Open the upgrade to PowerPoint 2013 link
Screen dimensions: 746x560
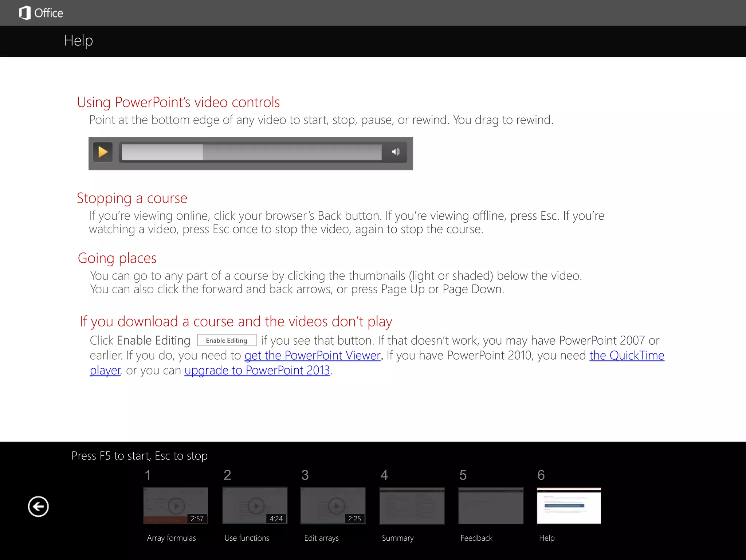[257, 370]
